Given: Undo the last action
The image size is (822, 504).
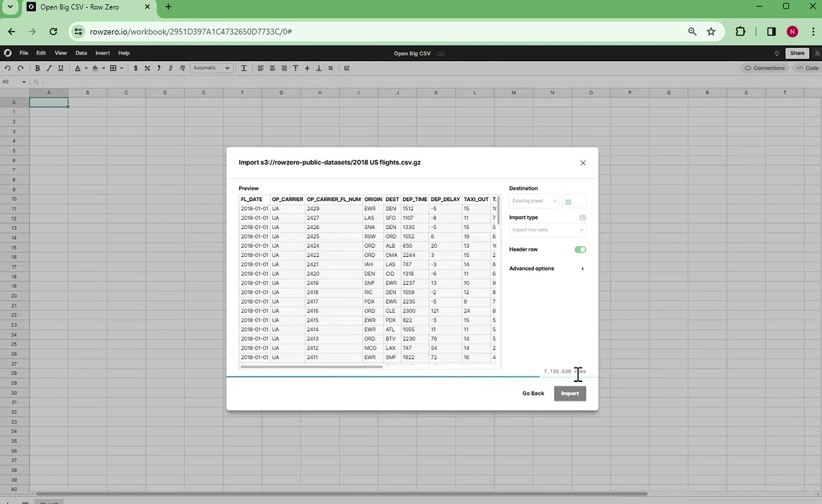Looking at the screenshot, I should 7,68.
